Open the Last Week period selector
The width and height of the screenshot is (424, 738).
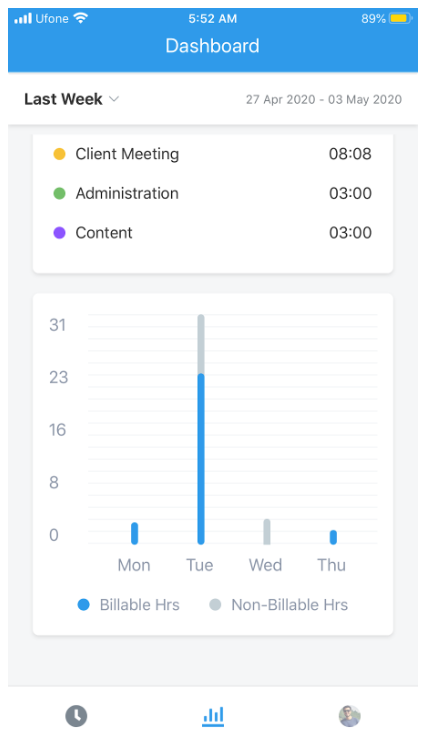[x=72, y=99]
